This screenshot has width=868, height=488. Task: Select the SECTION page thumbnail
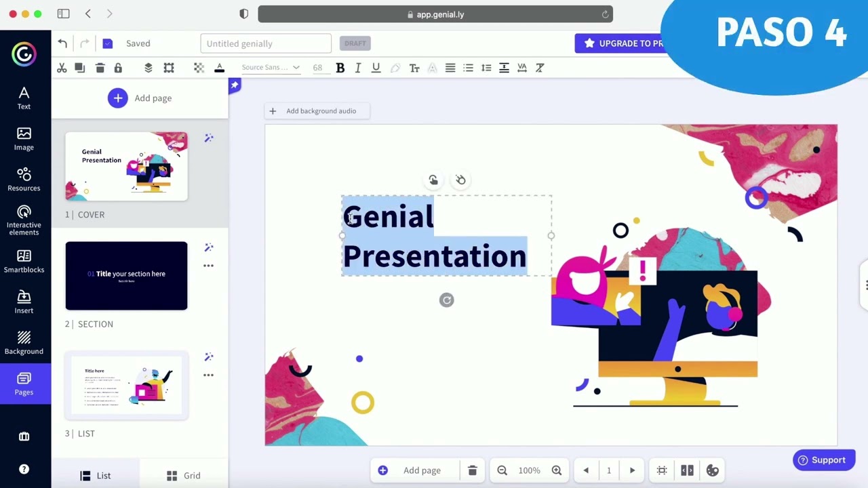pos(126,276)
